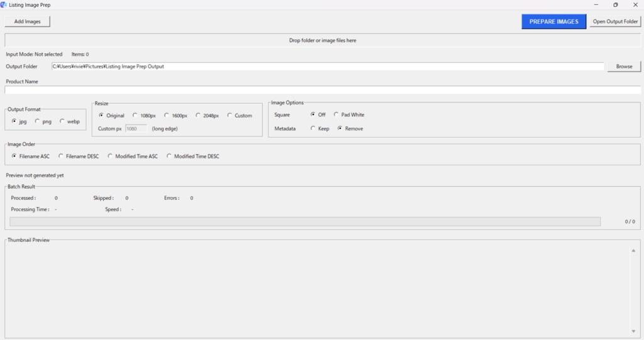Click the Add Images button
This screenshot has height=340, width=644.
(27, 21)
